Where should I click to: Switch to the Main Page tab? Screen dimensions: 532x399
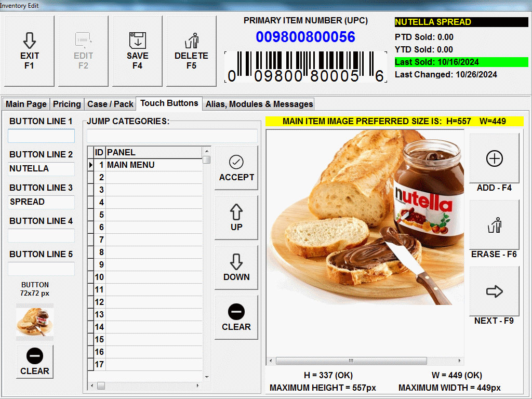26,104
